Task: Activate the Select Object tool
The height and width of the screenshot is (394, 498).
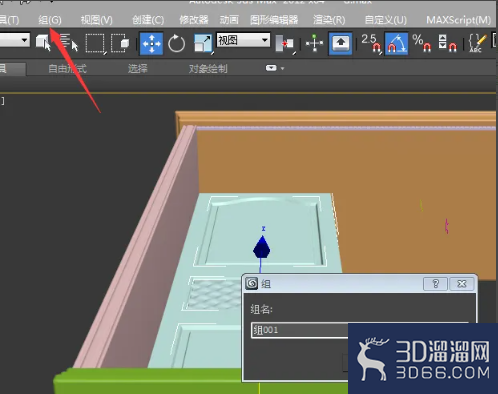Action: pyautogui.click(x=44, y=43)
